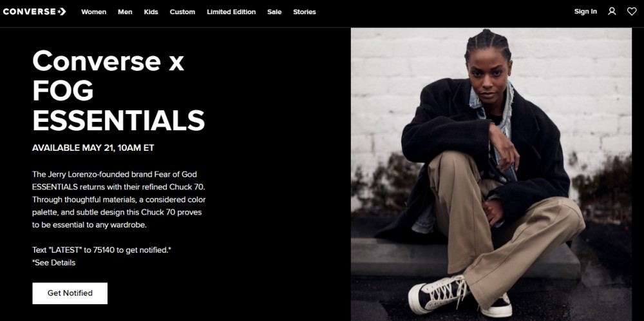Click the Converse star chevron emblem

(62, 12)
